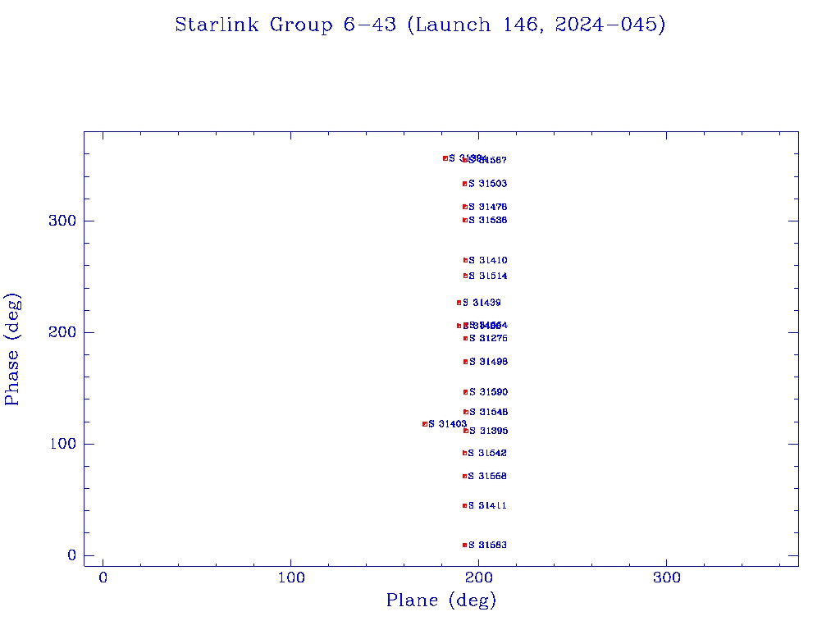Click the '200' tick label on Phase axis

pyautogui.click(x=63, y=332)
